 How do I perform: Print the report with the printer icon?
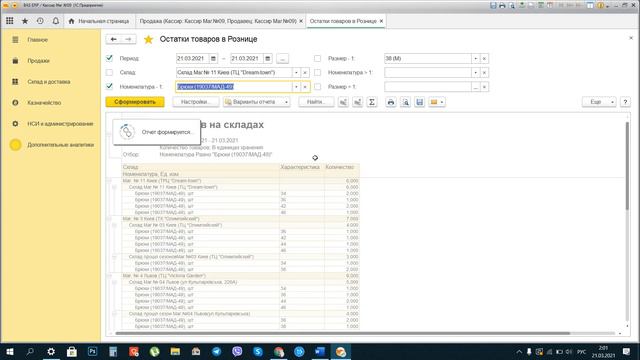391,102
